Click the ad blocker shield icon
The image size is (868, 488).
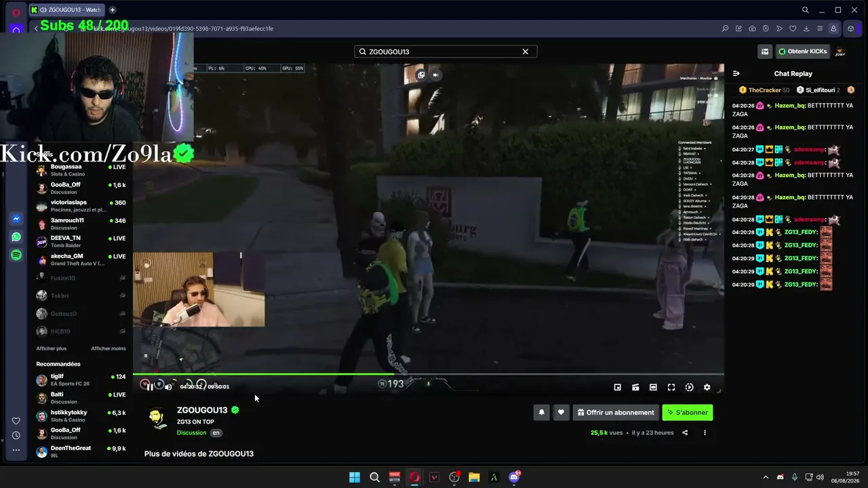pyautogui.click(x=766, y=28)
